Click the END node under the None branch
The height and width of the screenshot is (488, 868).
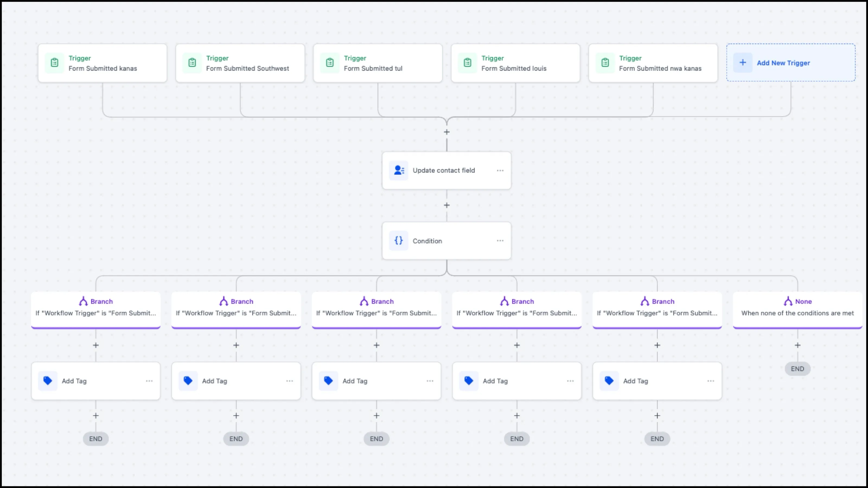797,369
